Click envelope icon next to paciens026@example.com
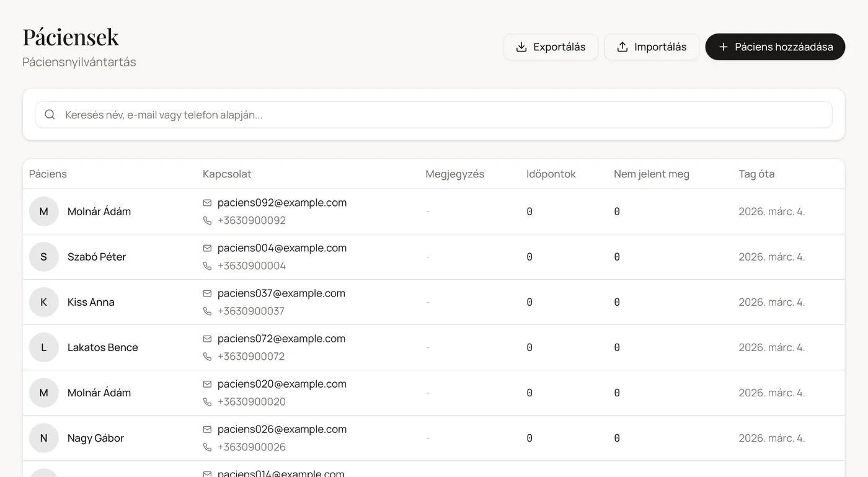This screenshot has height=477, width=868. click(207, 429)
